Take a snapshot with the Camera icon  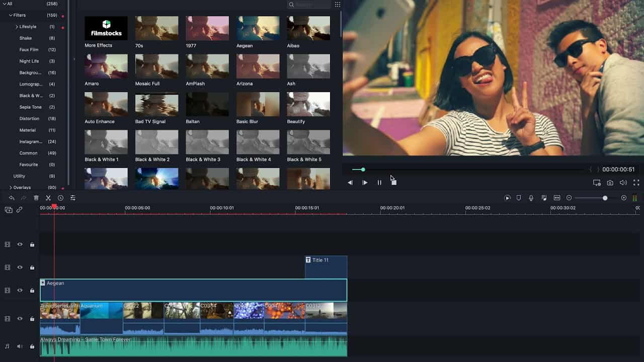pos(609,183)
